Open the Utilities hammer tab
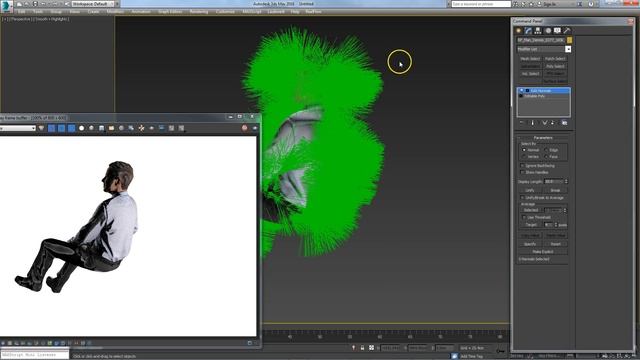Viewport: 640px width, 360px height. click(567, 31)
